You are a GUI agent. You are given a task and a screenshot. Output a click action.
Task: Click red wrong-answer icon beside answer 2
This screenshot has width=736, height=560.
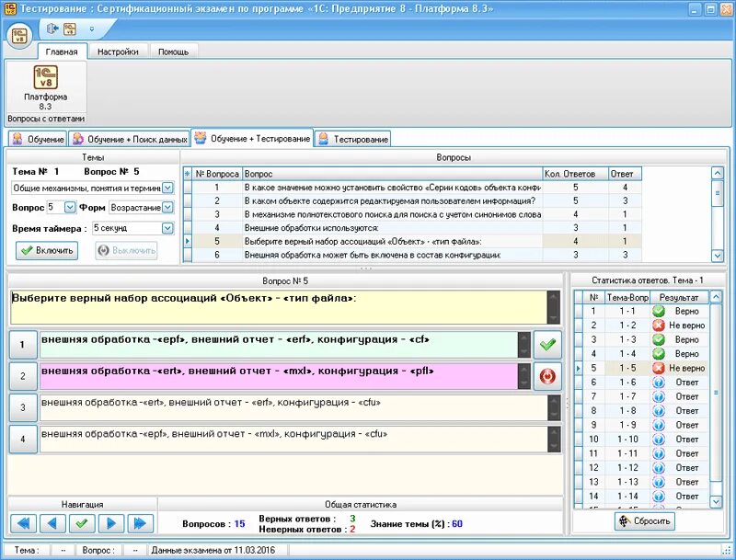point(547,376)
